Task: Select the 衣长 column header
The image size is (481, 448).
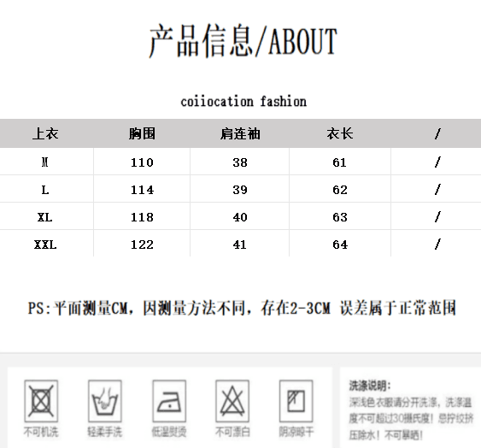Action: coord(340,134)
